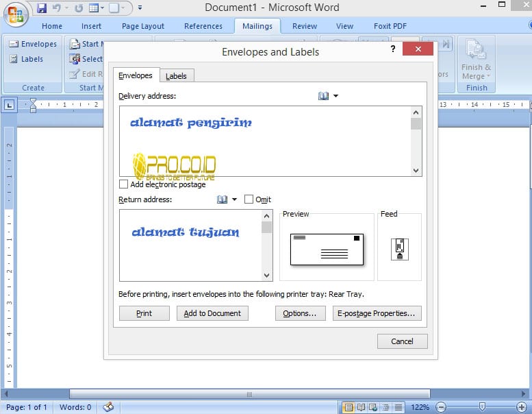Click the Zoom Out minus button
Image resolution: width=532 pixels, height=414 pixels.
441,407
